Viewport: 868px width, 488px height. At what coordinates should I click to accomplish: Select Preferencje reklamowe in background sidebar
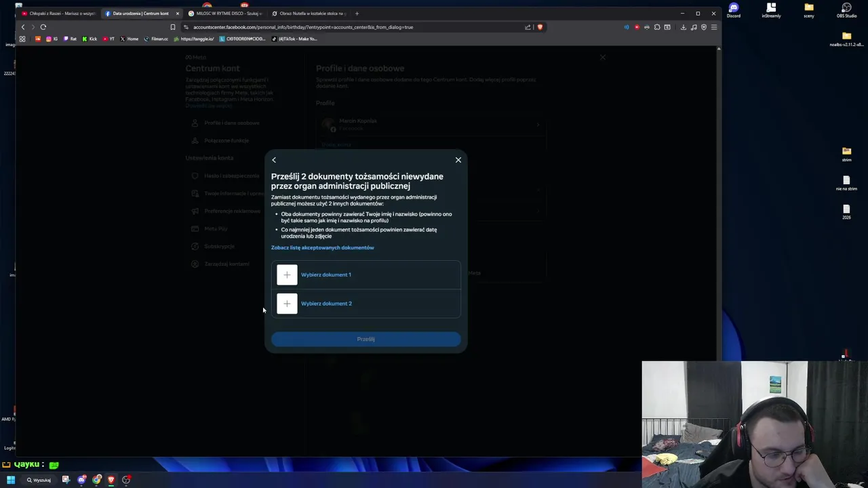click(226, 211)
